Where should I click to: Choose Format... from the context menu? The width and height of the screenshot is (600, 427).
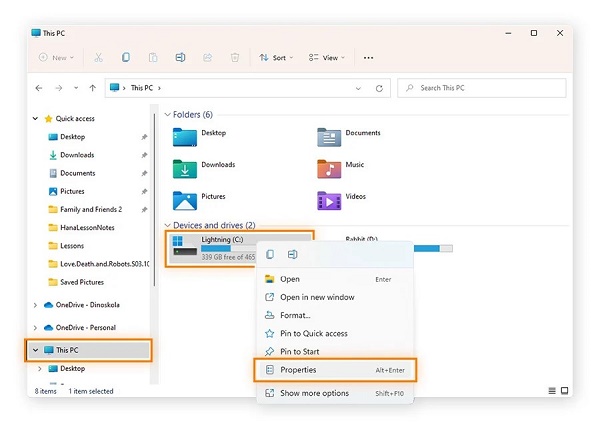point(295,315)
